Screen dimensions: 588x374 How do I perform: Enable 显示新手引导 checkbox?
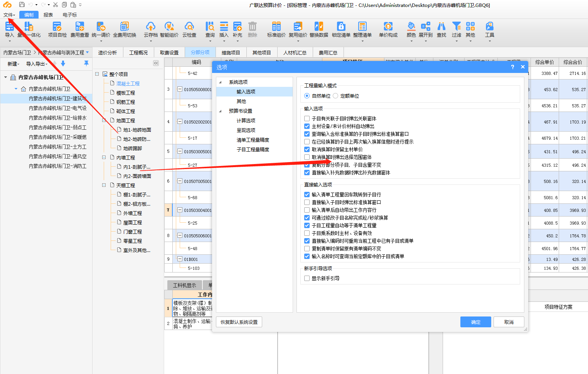coord(307,278)
